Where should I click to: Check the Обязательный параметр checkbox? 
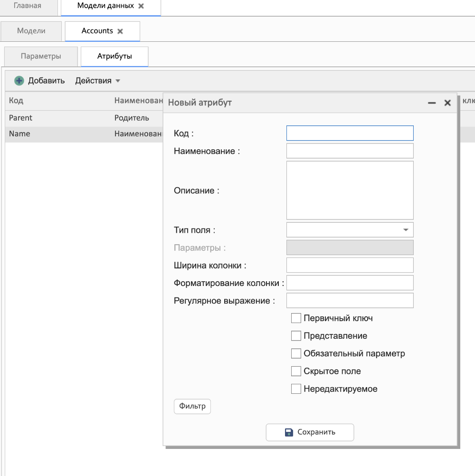pyautogui.click(x=296, y=353)
